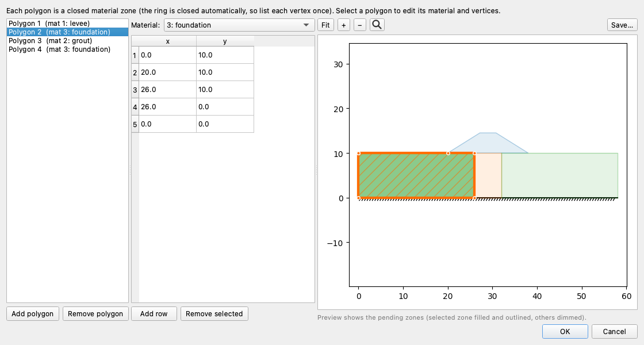644x345 pixels.
Task: Edit y cell of row 3 (10.0)
Action: point(225,90)
